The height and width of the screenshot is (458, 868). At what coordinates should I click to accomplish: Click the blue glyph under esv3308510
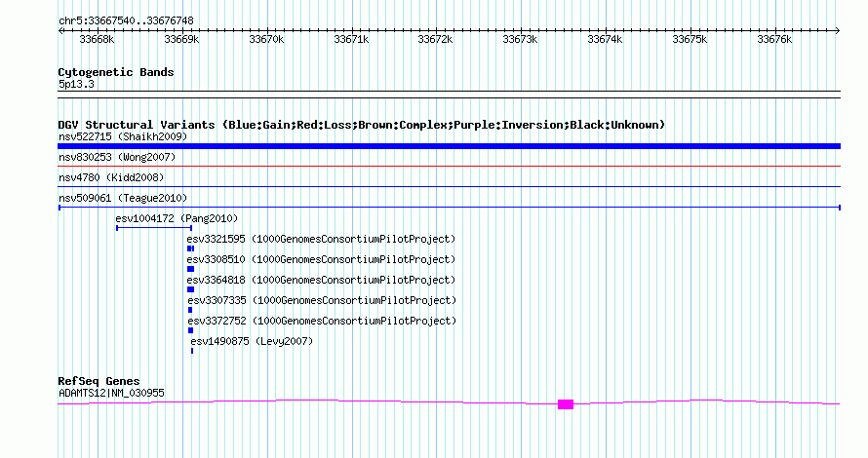click(x=190, y=269)
